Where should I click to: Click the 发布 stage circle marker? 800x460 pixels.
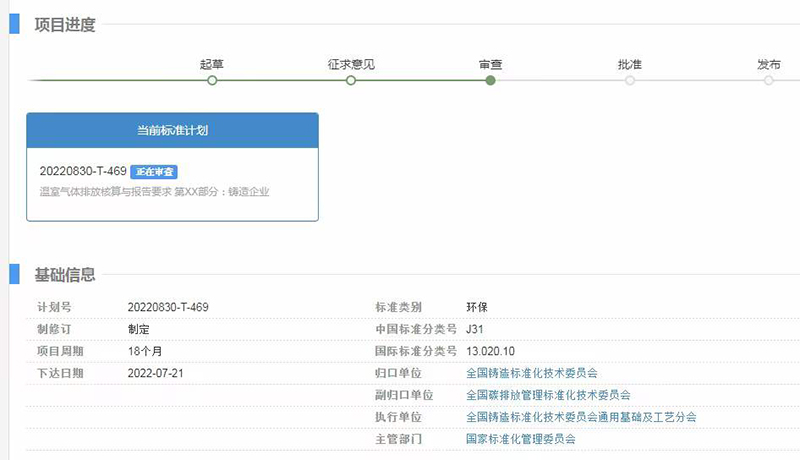(x=769, y=80)
